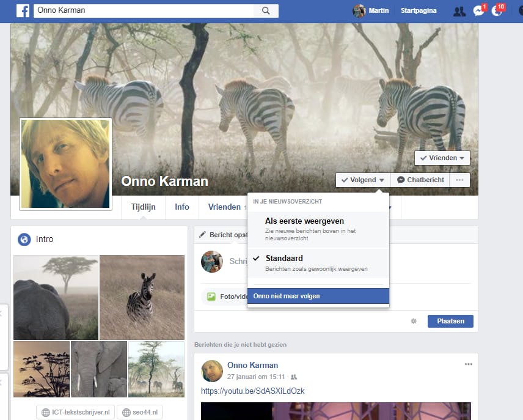Open the zebras under green trees photo
Viewport: 523px width, 420px height.
156,369
